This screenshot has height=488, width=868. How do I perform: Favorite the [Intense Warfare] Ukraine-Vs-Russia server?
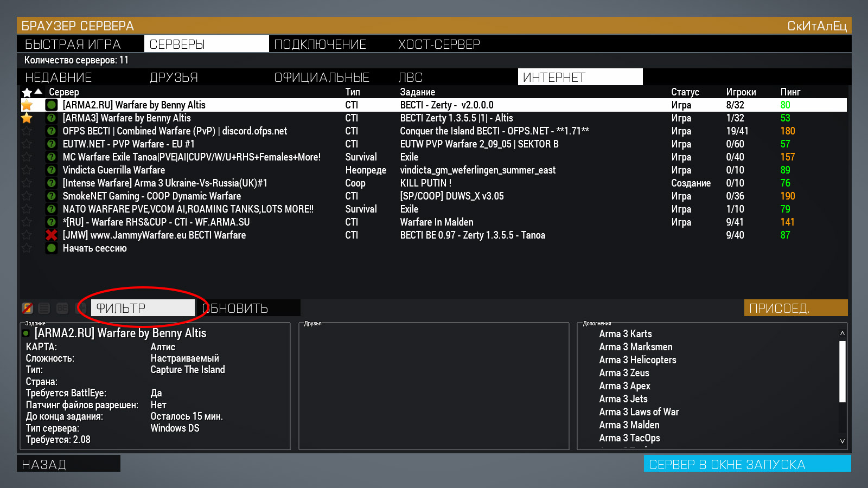point(27,183)
